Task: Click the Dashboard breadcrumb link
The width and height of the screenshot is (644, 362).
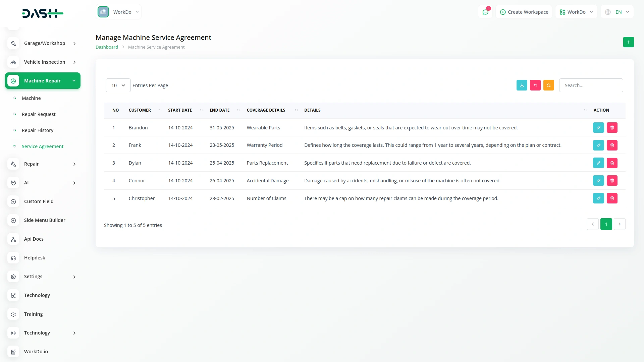Action: tap(107, 47)
